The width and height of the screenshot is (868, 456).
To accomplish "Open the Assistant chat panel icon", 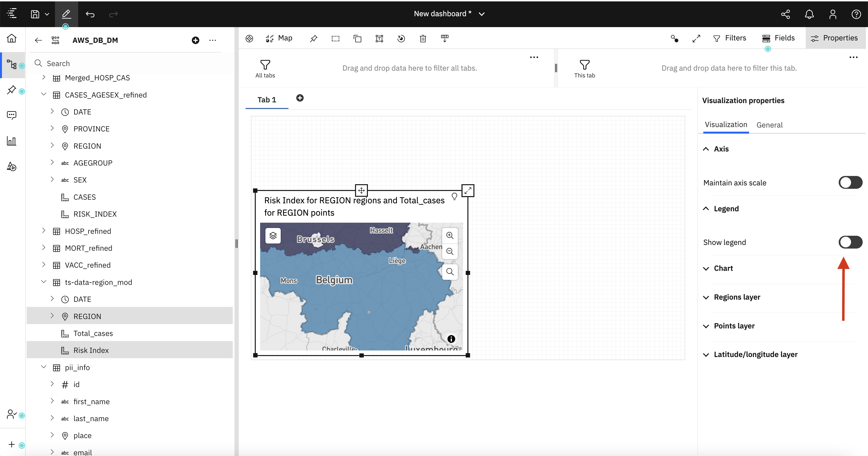I will coord(12,115).
